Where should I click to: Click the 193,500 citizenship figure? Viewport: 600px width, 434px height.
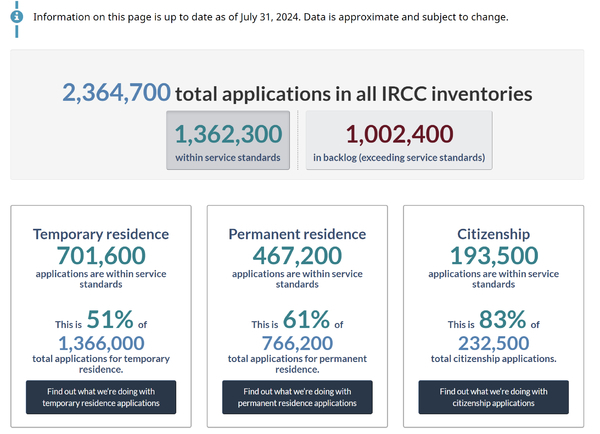[494, 256]
